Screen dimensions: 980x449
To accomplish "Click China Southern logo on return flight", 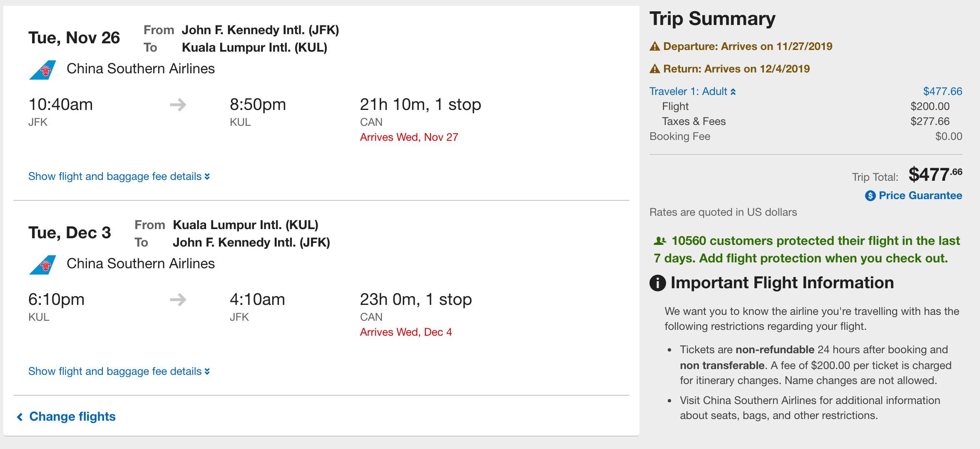I will pyautogui.click(x=43, y=265).
